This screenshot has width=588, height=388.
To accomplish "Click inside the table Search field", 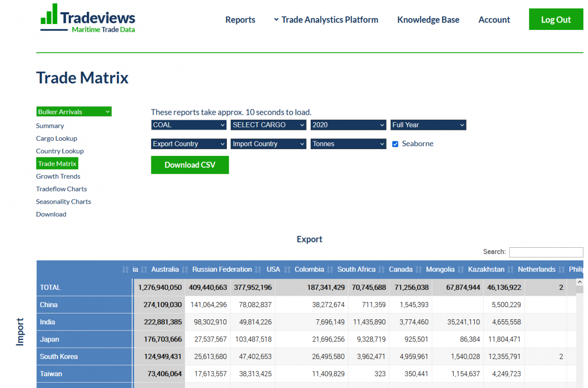I will click(546, 252).
